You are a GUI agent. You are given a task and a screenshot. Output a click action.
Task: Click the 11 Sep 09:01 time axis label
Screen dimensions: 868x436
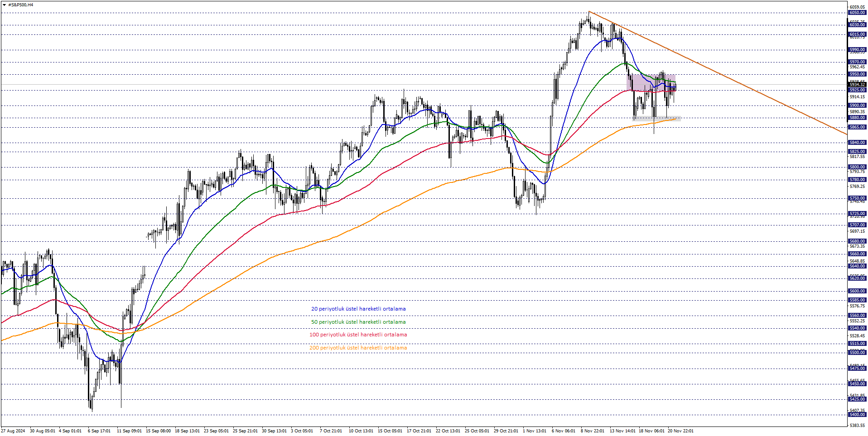pyautogui.click(x=129, y=431)
